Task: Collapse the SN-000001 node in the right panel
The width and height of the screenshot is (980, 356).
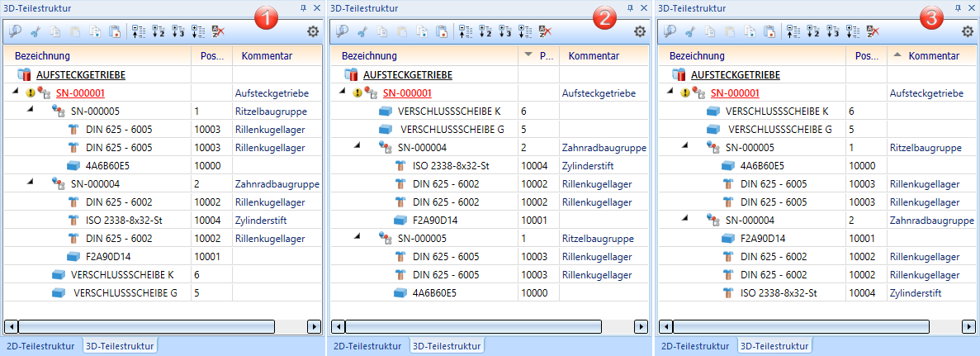Action: pyautogui.click(x=670, y=92)
